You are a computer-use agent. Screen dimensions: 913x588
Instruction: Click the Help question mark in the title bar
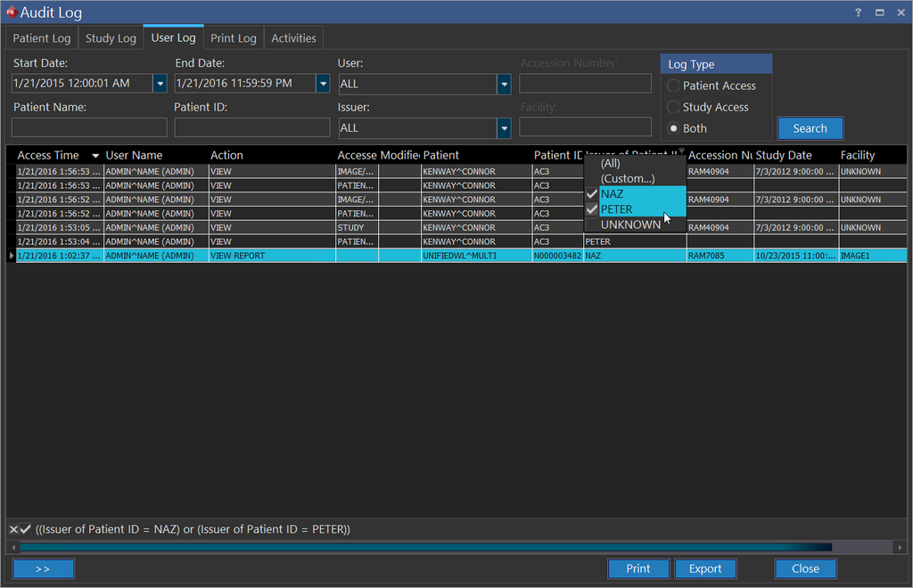click(x=858, y=12)
